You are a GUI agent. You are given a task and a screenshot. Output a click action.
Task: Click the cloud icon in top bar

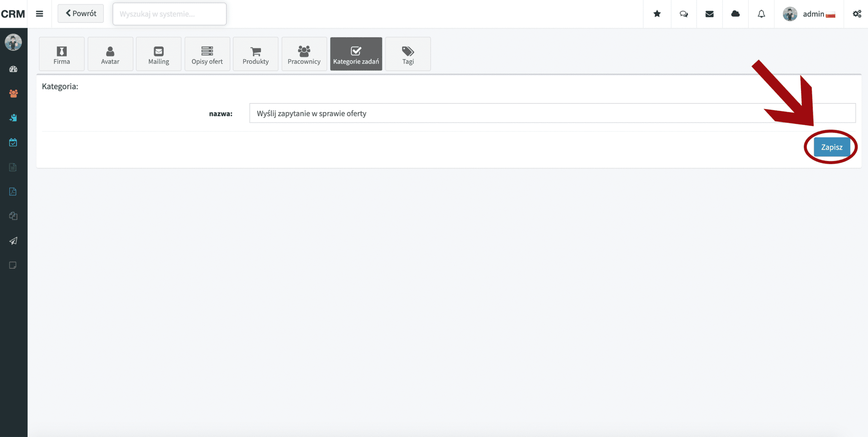[735, 14]
